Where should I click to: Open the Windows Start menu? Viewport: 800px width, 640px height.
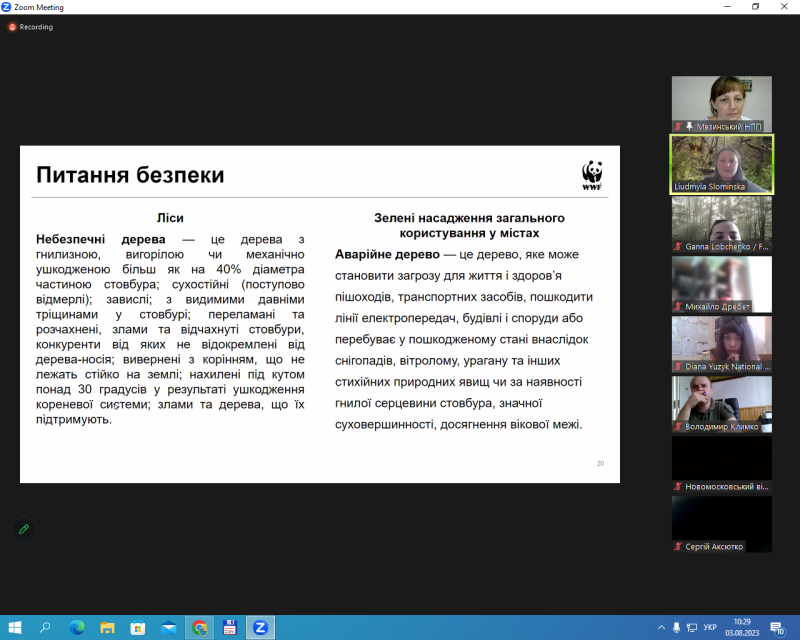pos(14,627)
